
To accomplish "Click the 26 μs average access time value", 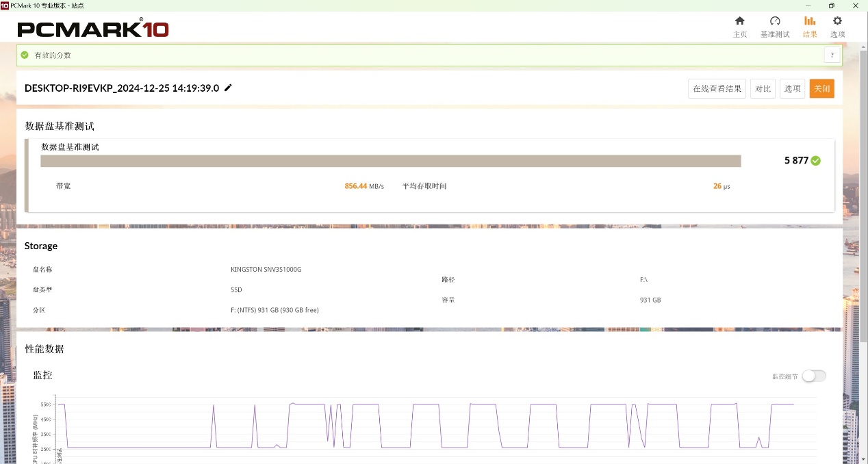I will click(722, 186).
